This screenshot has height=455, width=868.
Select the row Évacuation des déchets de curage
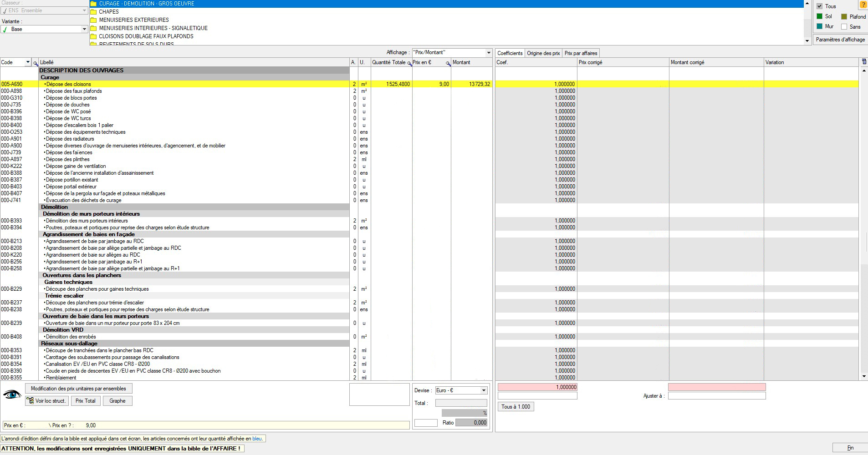(x=246, y=200)
